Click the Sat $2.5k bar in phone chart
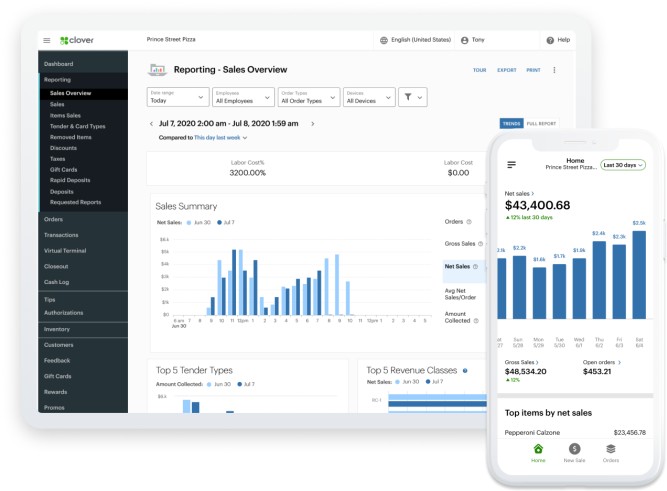Screen dimensions: 667x491 [x=639, y=275]
